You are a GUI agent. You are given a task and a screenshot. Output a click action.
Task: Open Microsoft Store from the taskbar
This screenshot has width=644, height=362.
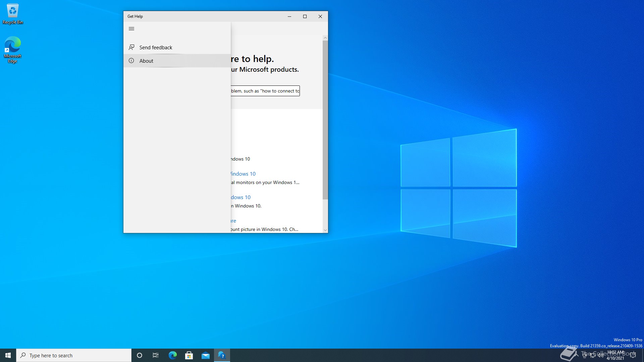pos(189,355)
